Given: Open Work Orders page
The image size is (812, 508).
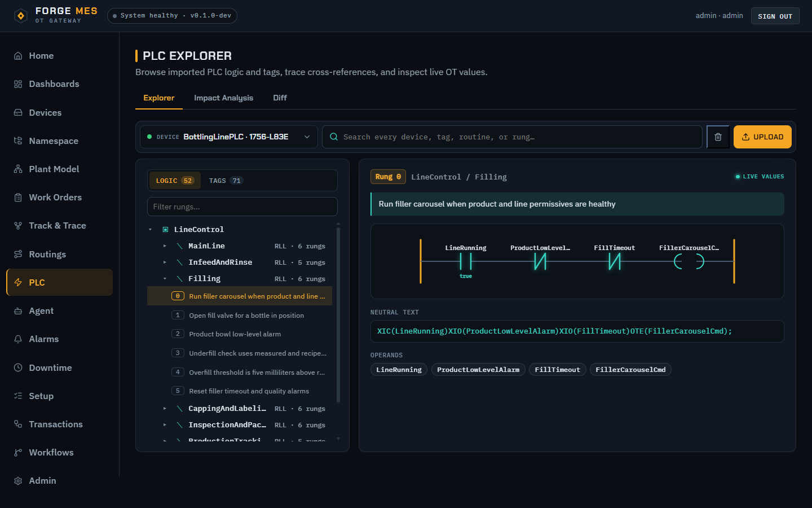Looking at the screenshot, I should click(59, 198).
